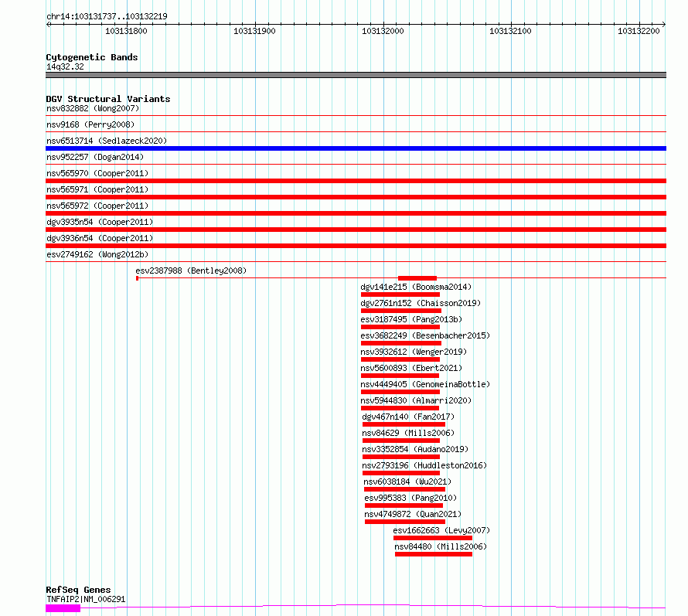Click nsv565970 (Cooper2011) label
This screenshot has height=616, width=688.
[x=97, y=173]
